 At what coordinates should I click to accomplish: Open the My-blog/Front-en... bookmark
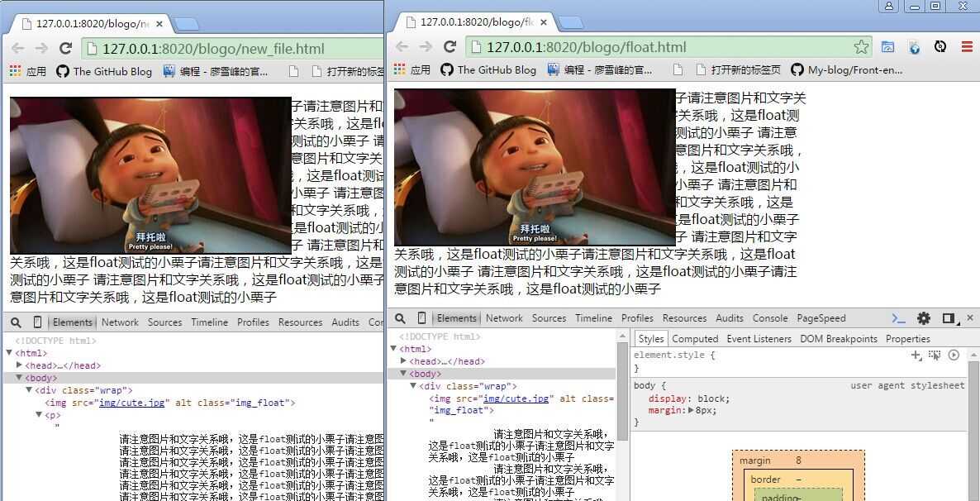click(x=847, y=70)
